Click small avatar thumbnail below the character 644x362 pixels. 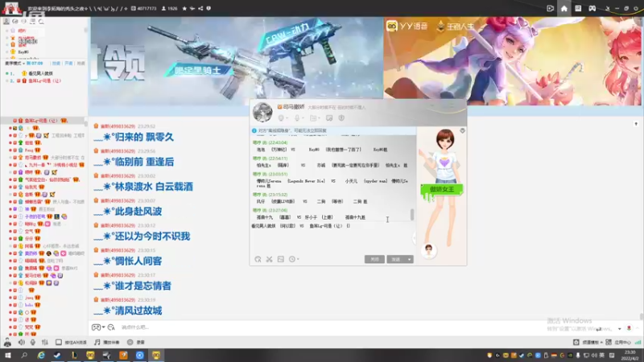point(429,250)
